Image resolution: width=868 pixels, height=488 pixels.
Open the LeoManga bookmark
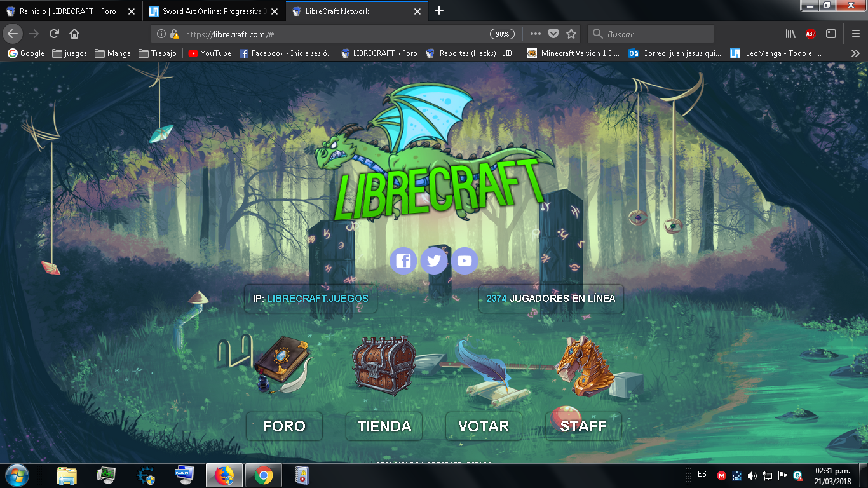tap(776, 53)
